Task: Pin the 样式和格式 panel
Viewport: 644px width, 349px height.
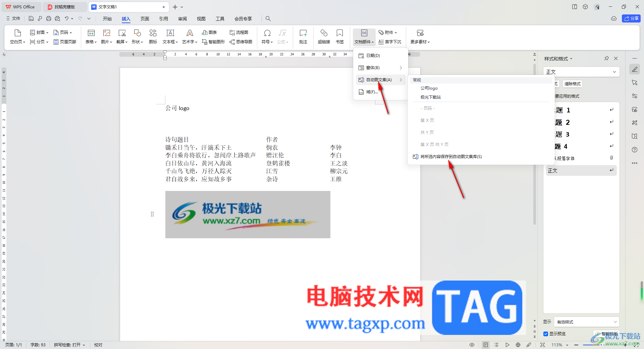Action: click(606, 58)
